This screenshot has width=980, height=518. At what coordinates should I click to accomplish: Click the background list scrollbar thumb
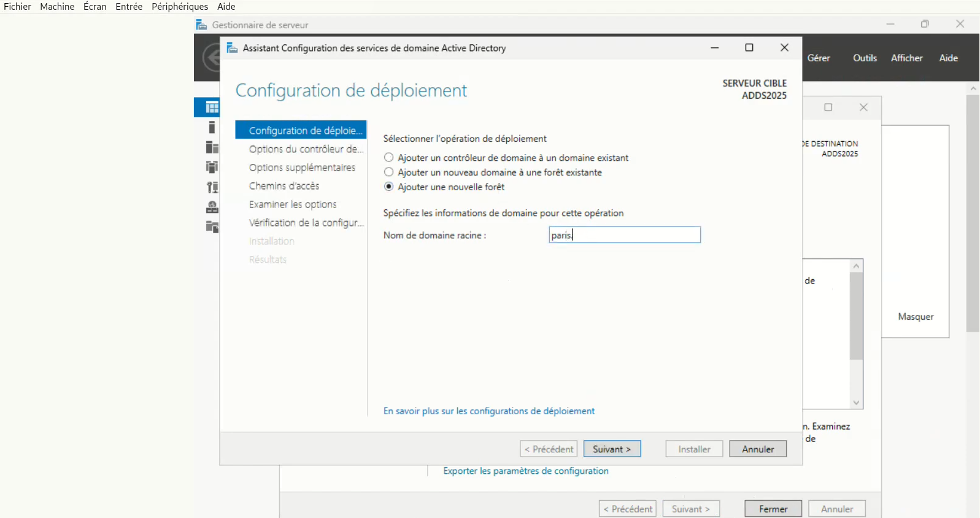click(x=856, y=316)
